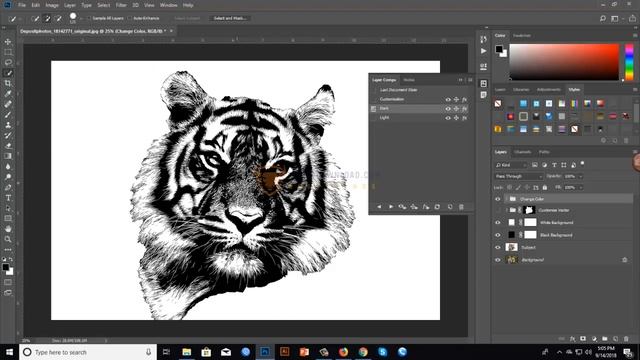Hide the Change Color group layer

(498, 199)
